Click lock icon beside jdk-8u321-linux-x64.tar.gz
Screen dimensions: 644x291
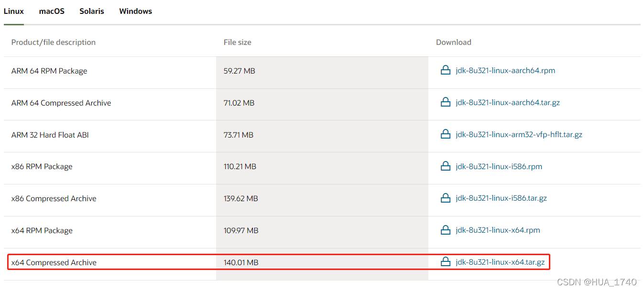[445, 262]
